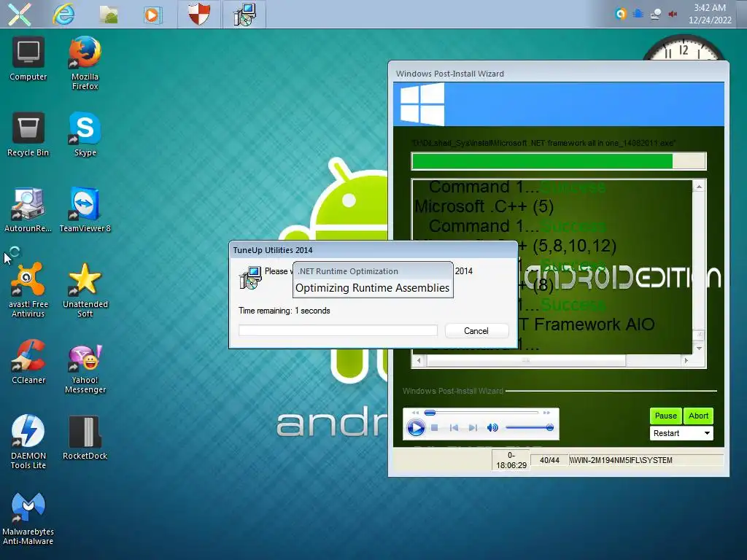Screen dimensions: 747x560
Task: Click the media player seek bar
Action: 481,413
